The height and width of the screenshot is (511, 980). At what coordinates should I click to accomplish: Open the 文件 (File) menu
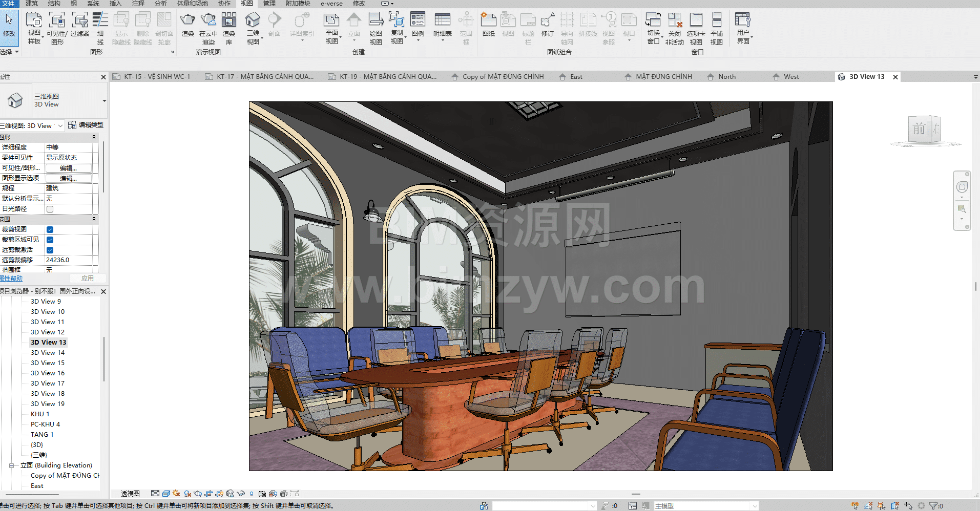click(9, 4)
